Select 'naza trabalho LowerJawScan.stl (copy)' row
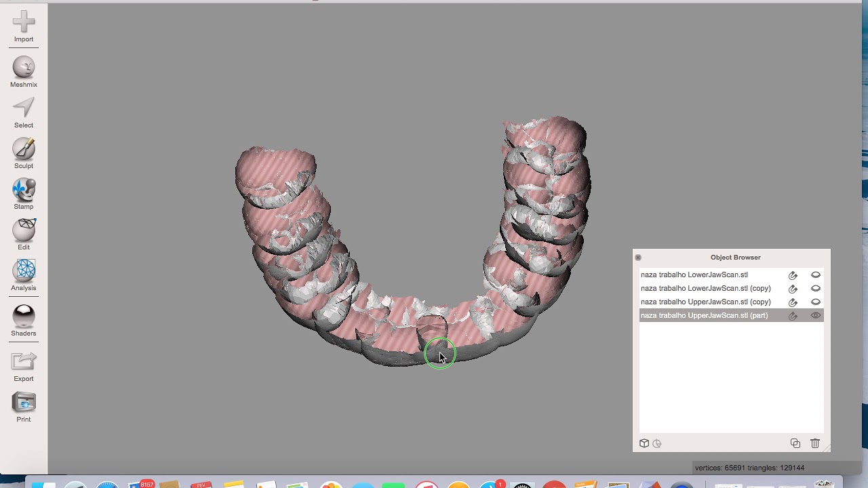 pos(732,289)
